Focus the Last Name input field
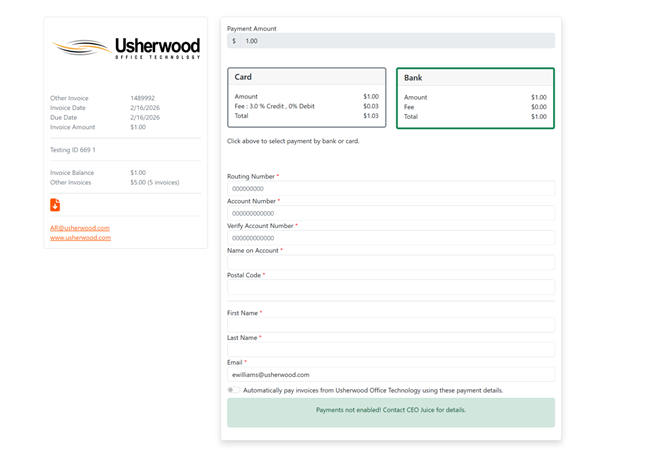The height and width of the screenshot is (451, 662). pos(390,350)
